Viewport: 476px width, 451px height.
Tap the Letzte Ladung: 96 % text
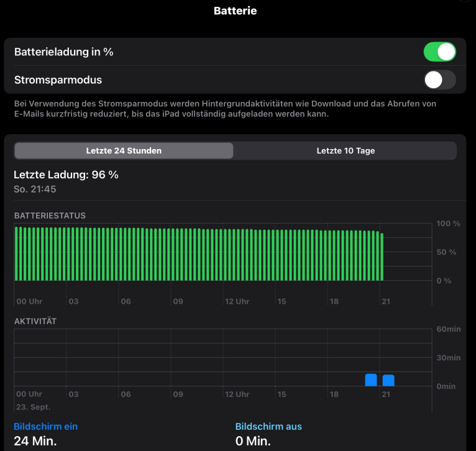pos(66,175)
